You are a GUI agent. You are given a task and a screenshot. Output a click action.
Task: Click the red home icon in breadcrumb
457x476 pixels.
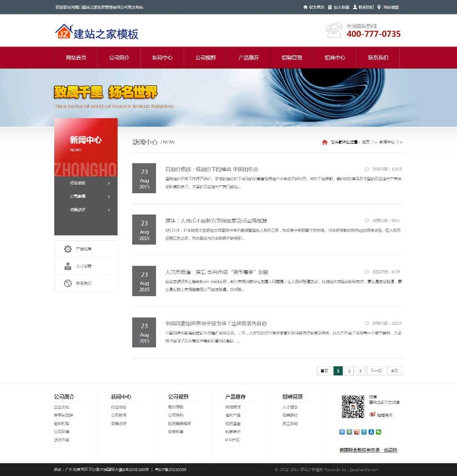pos(325,142)
